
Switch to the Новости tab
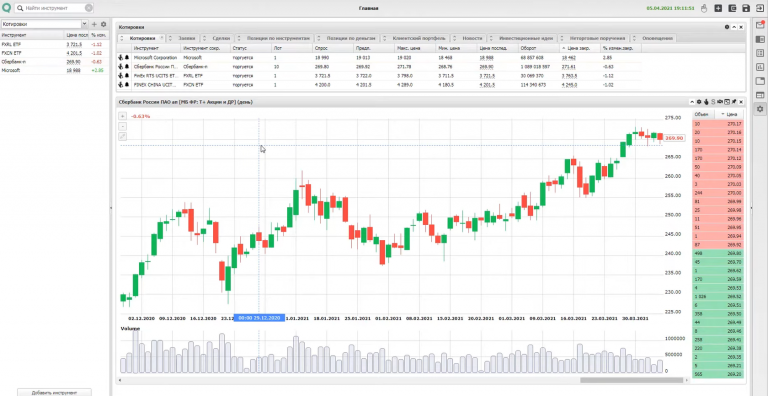click(x=472, y=38)
